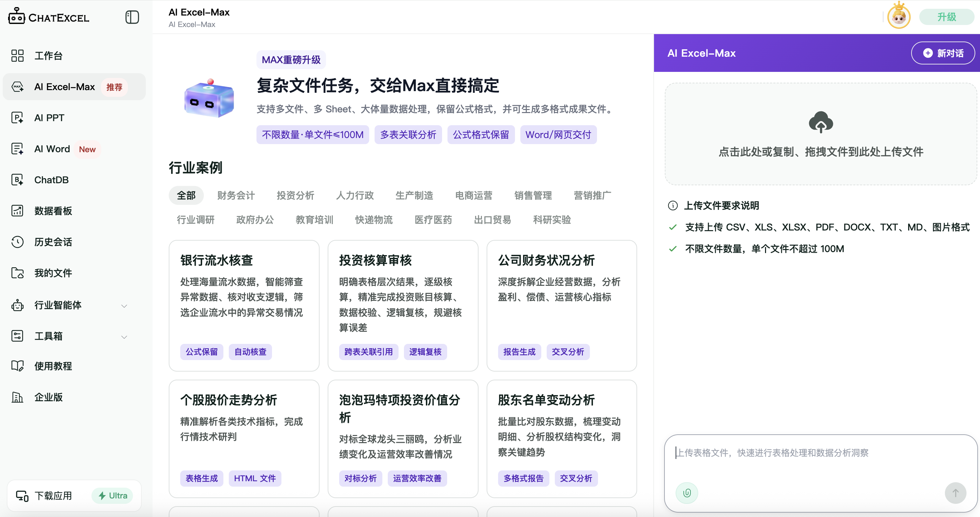Click the 我的文件 folder icon
The width and height of the screenshot is (980, 517).
18,273
